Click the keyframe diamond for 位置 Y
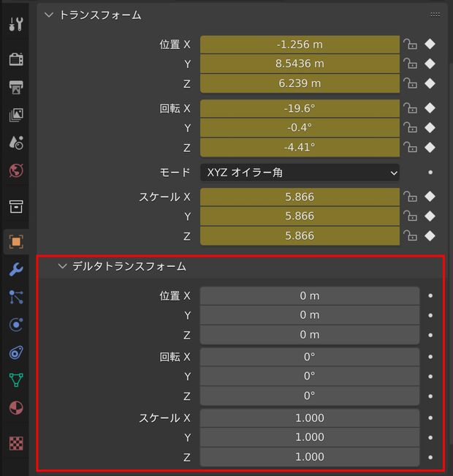The height and width of the screenshot is (476, 453). [x=430, y=64]
